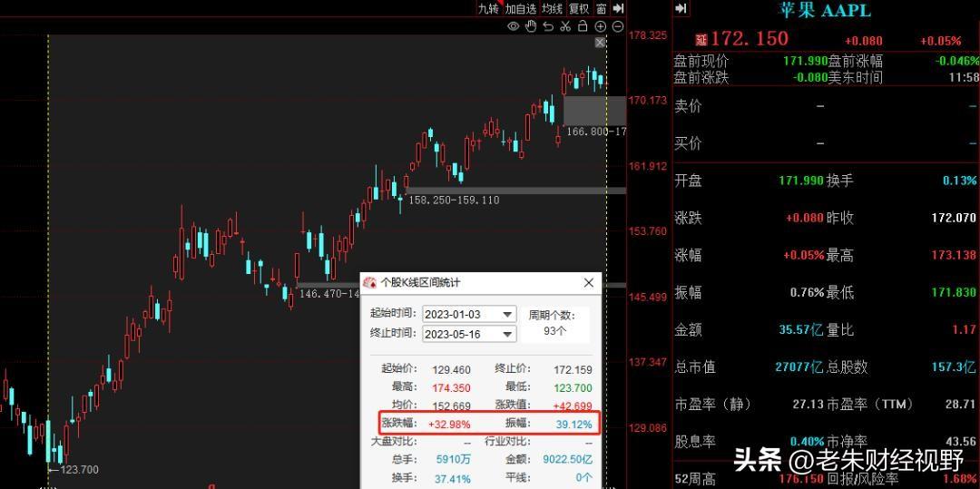Select the hand pan tool
Viewport: 980px width, 489px height.
pyautogui.click(x=531, y=26)
